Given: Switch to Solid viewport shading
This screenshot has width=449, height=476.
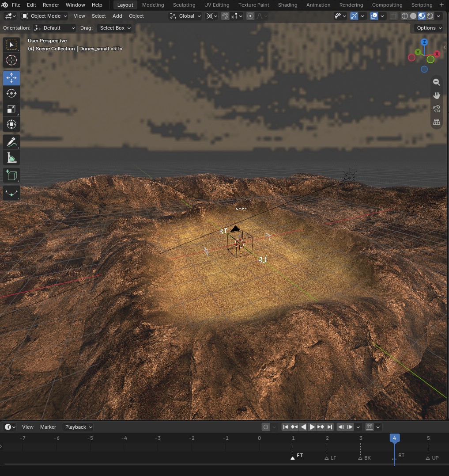Looking at the screenshot, I should (x=413, y=16).
